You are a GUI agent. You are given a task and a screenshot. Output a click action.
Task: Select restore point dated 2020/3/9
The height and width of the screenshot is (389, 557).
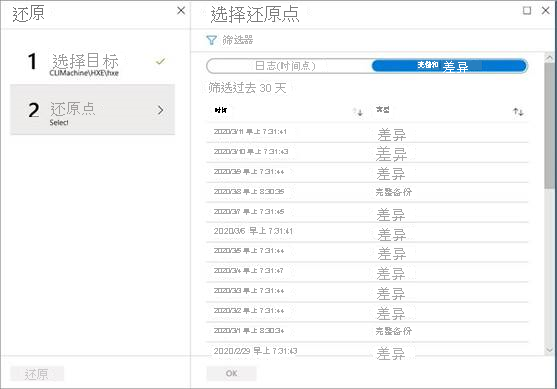tap(367, 173)
